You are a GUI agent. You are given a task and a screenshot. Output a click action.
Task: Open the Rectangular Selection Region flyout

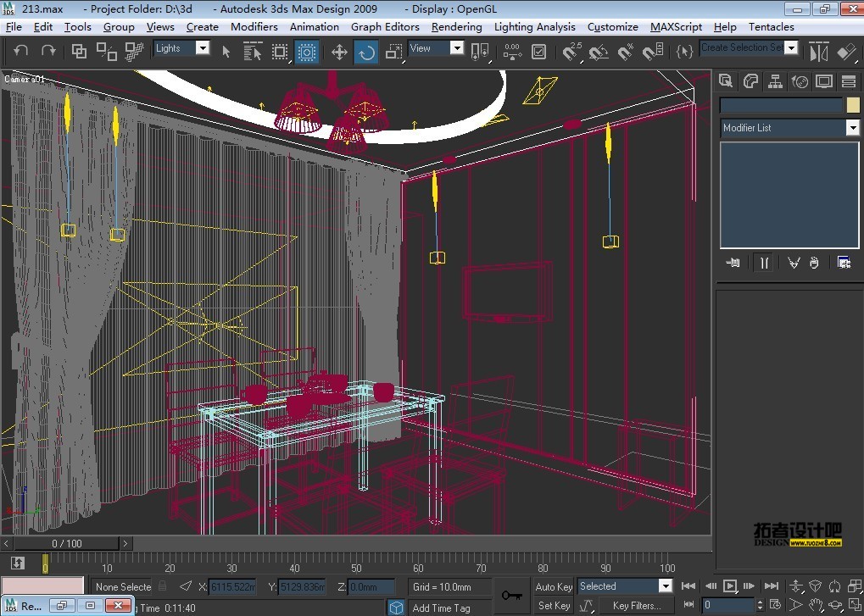coord(280,53)
